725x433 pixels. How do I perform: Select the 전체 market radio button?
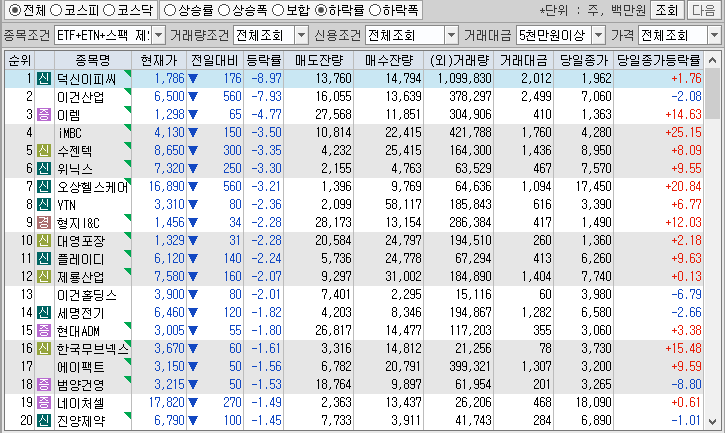(x=15, y=10)
